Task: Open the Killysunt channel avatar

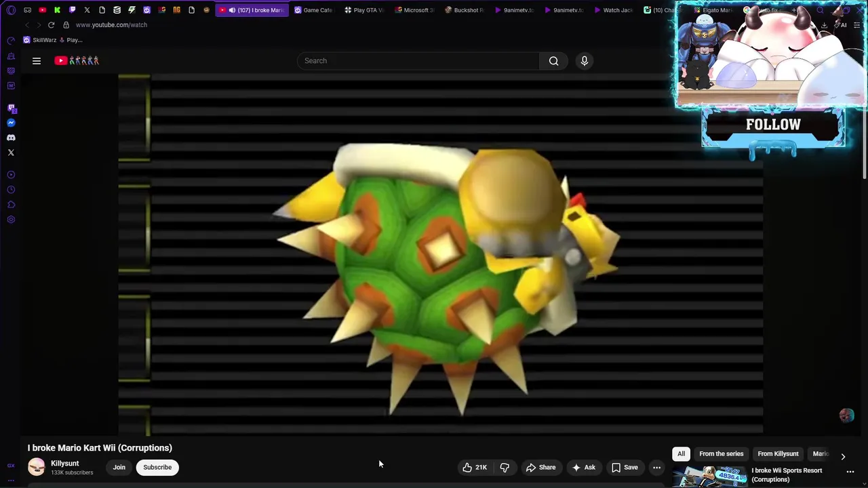Action: [37, 467]
